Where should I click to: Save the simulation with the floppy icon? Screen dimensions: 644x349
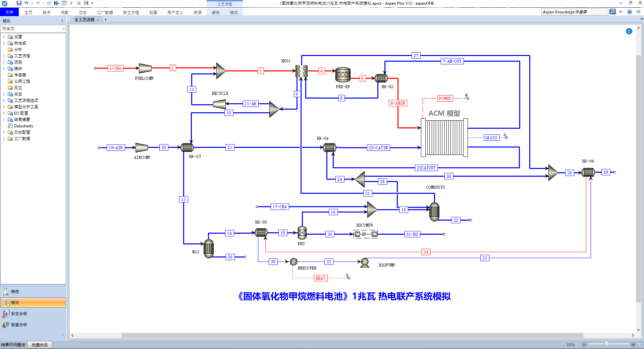tap(19, 3)
